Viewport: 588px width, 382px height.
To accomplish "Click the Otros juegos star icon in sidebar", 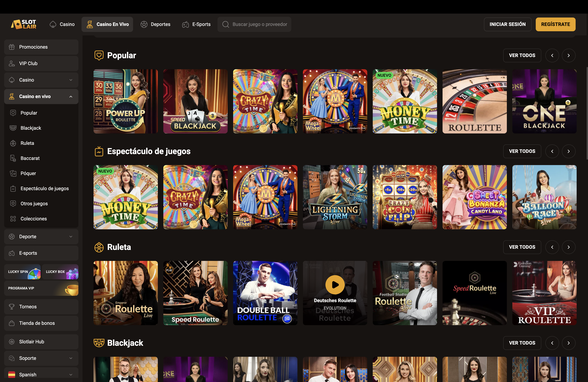I will (13, 204).
